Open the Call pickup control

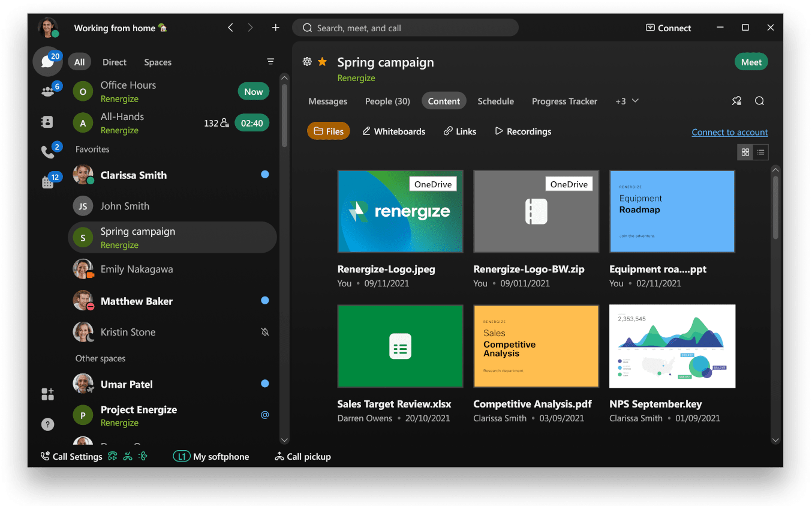click(303, 456)
